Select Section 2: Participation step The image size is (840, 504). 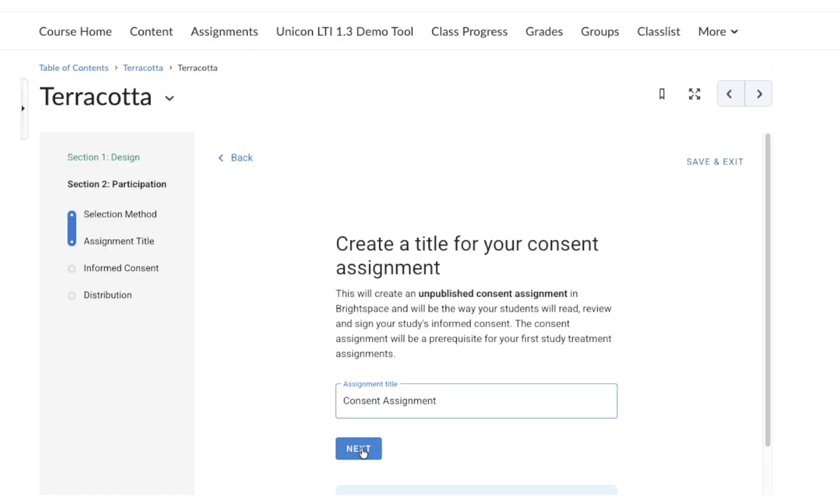(116, 184)
